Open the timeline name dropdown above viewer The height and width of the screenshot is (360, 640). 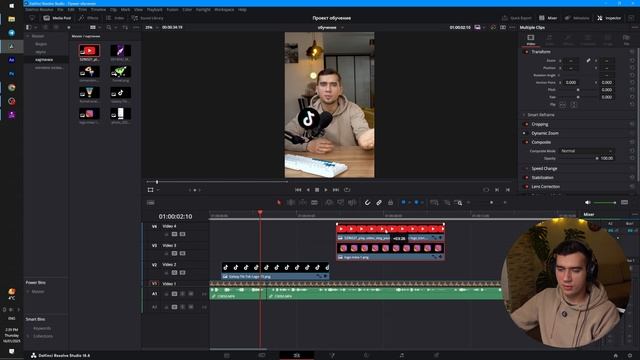(331, 27)
